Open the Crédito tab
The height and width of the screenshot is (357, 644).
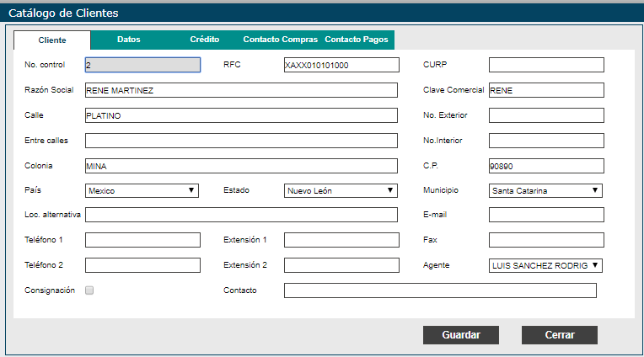click(205, 40)
